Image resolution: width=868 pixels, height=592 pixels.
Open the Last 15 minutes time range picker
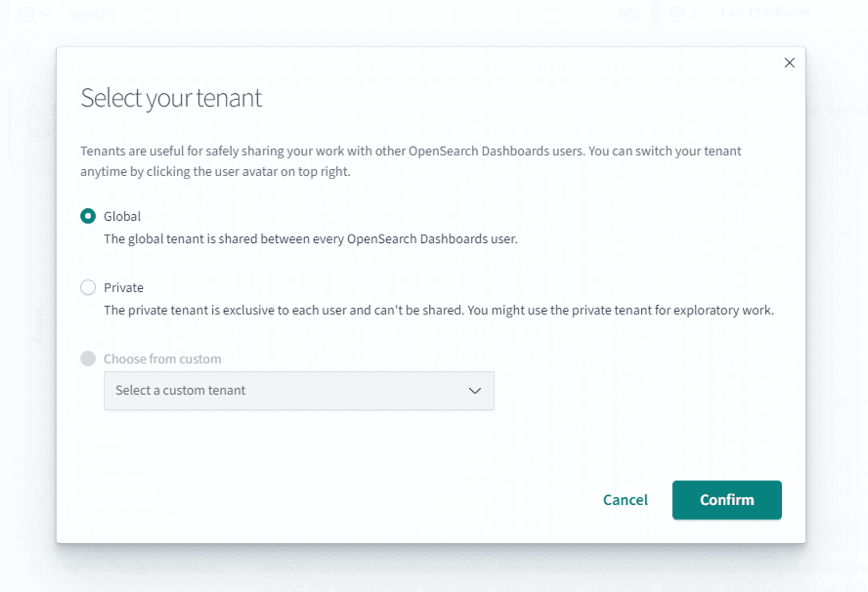765,12
